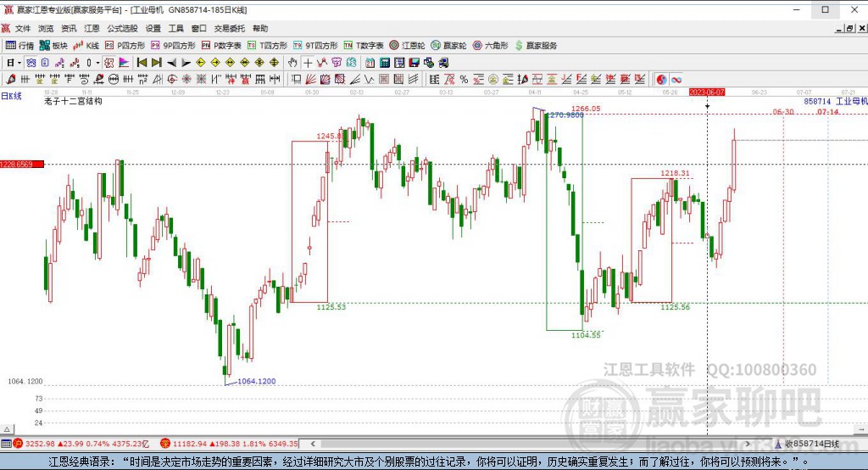This screenshot has width=868, height=470.
Task: Click the black right arrow icon
Action: [186, 63]
